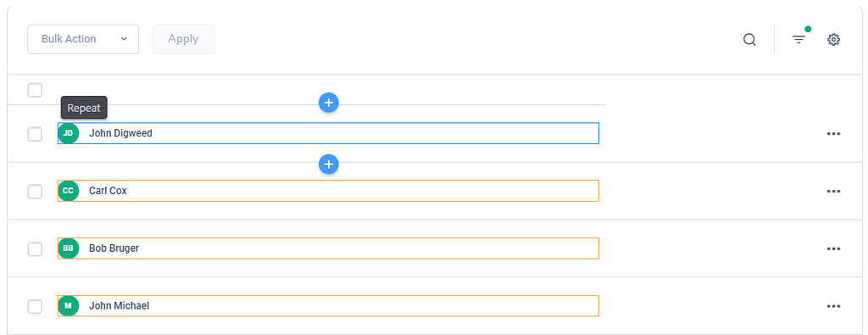Expand the Bulk Action dropdown
Viewport: 868px width, 335px height.
[x=83, y=39]
